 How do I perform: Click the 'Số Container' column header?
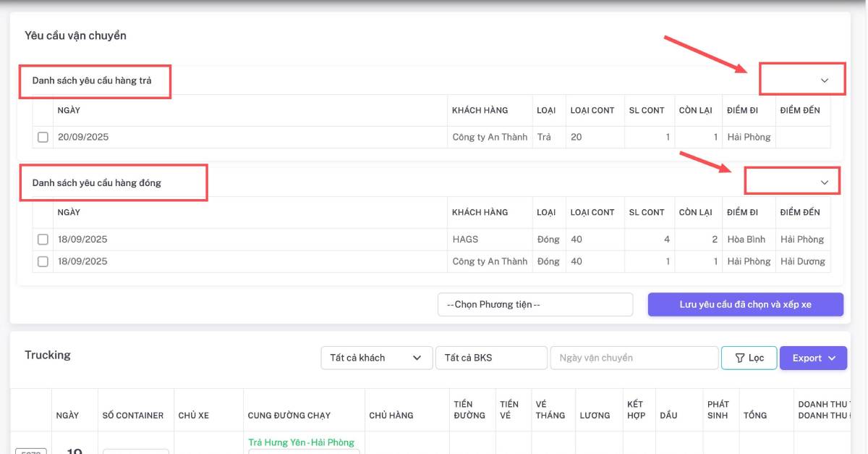click(x=133, y=415)
